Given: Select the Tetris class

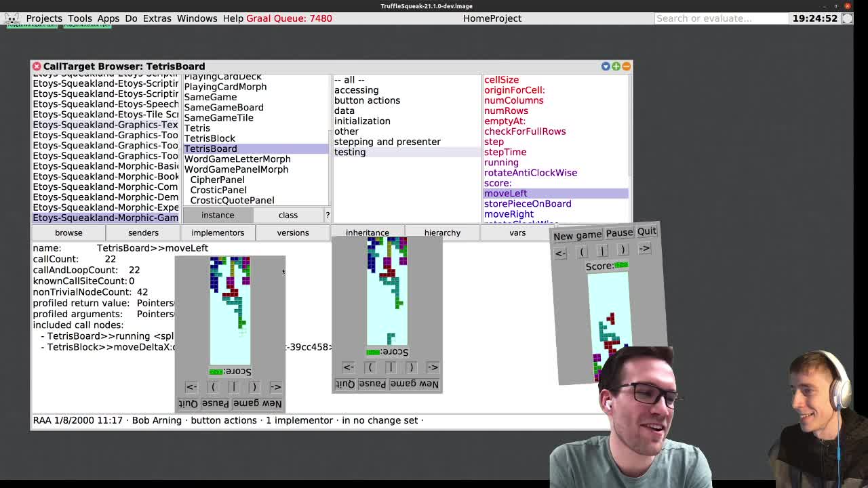Looking at the screenshot, I should (x=197, y=128).
